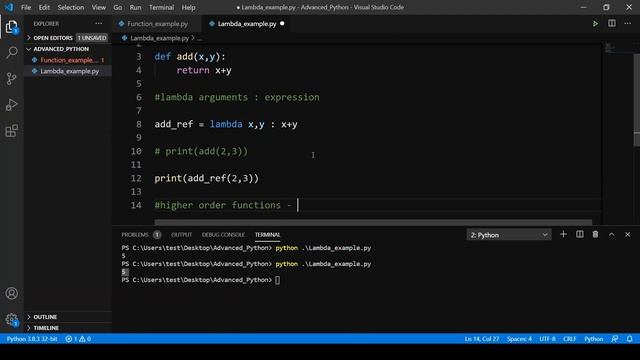Open the Edit menu
This screenshot has height=360, width=640.
tap(44, 7)
